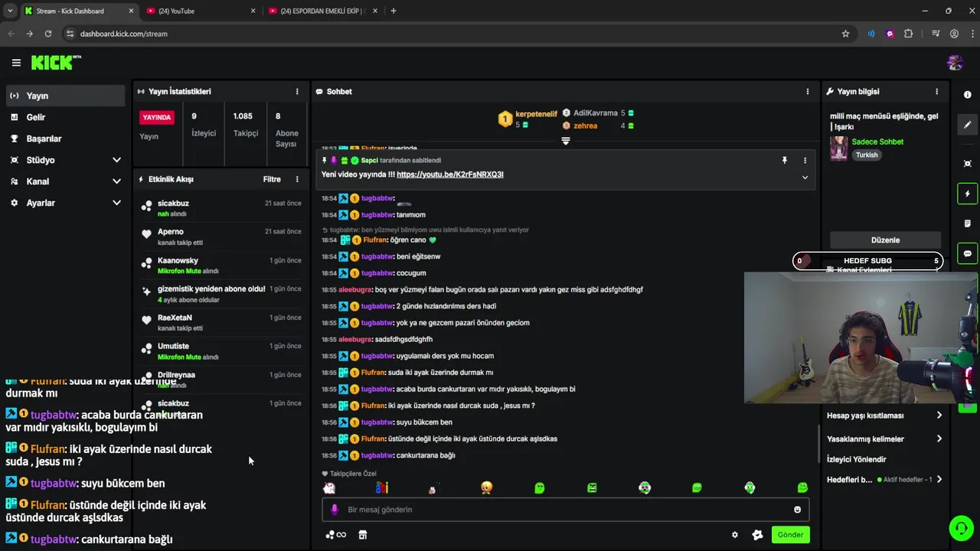
Task: Open Etkinlik Akışı panel options menu
Action: click(x=297, y=179)
